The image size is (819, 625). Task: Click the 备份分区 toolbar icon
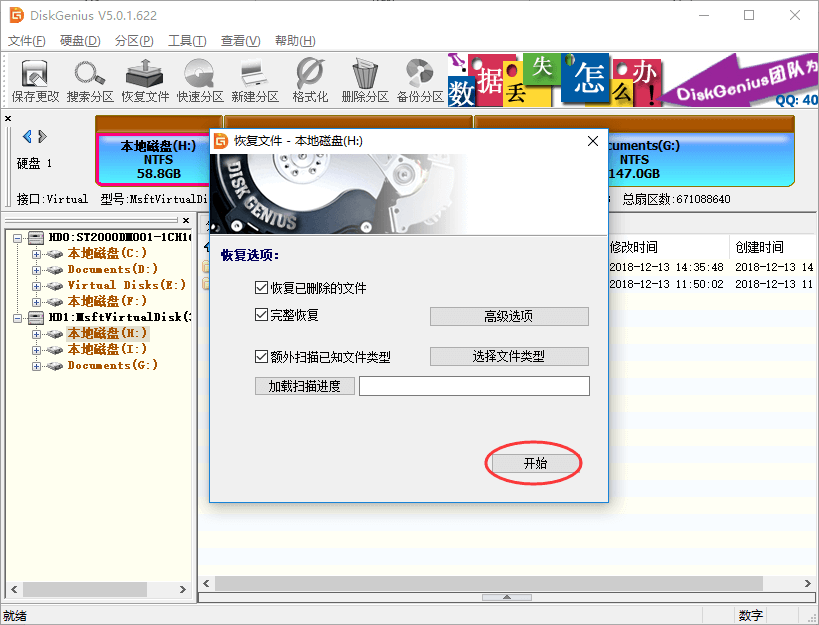pyautogui.click(x=417, y=79)
